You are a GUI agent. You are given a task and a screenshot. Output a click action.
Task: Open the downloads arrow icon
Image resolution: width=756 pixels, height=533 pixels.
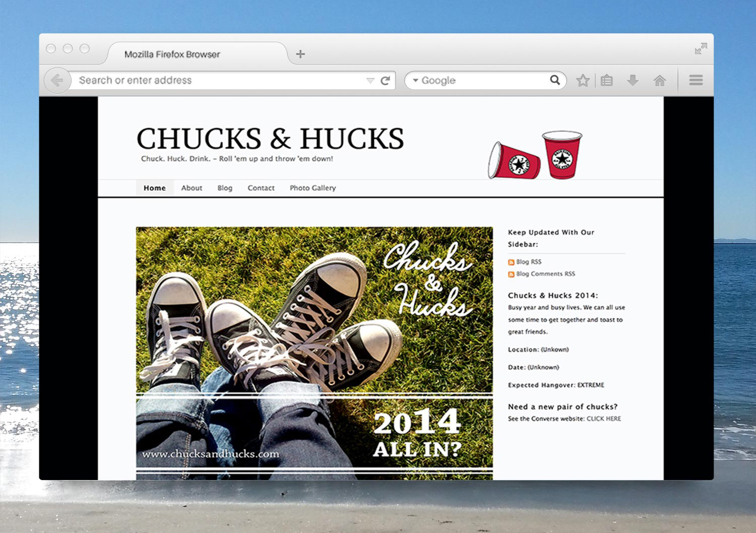(x=633, y=80)
